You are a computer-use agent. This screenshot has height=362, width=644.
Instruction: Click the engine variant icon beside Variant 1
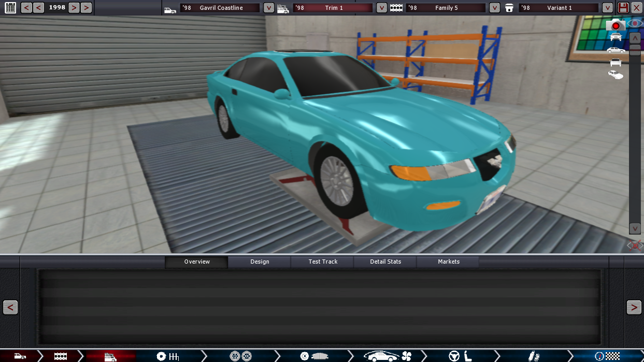[509, 8]
